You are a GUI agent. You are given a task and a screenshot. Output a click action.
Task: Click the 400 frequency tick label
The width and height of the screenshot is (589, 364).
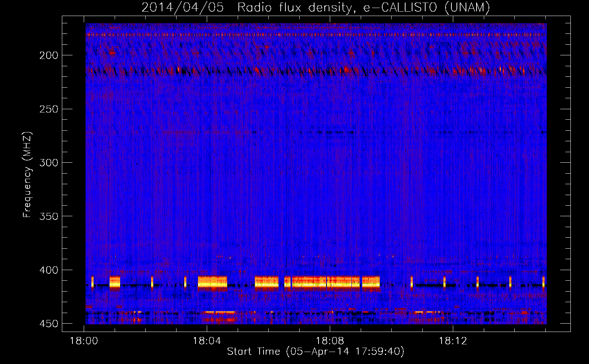coord(49,270)
